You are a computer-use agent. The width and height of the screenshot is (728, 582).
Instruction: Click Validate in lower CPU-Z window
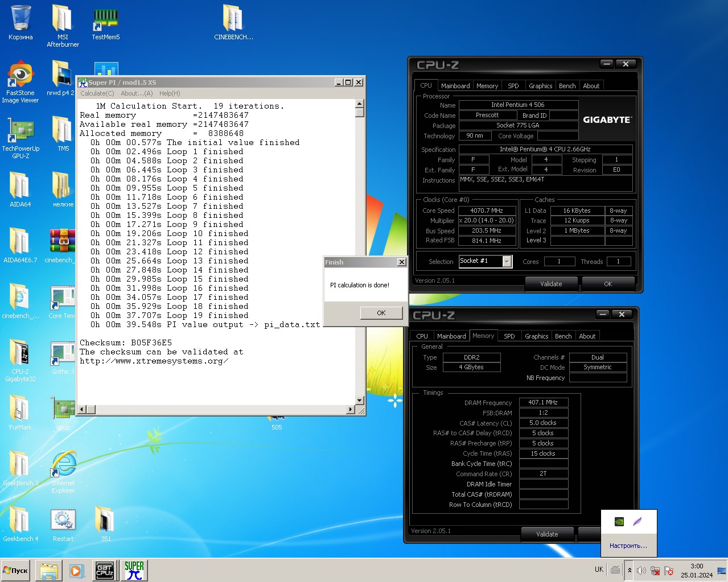pos(547,534)
